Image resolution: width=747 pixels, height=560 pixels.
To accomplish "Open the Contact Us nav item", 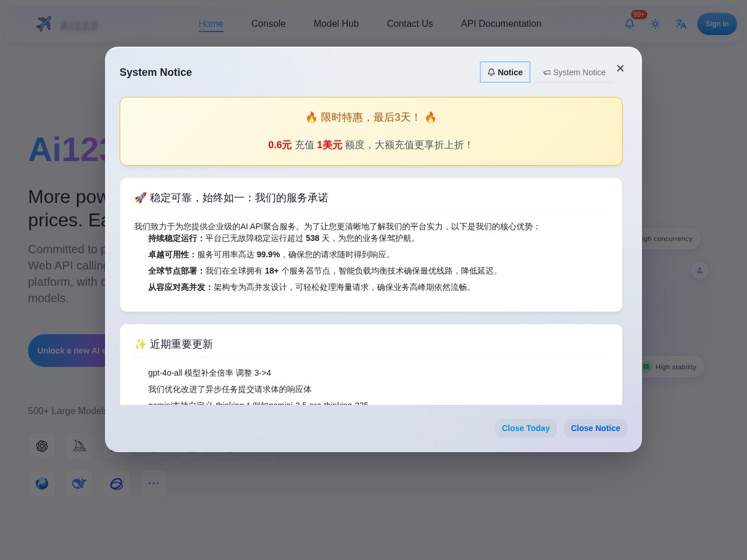I will click(x=410, y=24).
